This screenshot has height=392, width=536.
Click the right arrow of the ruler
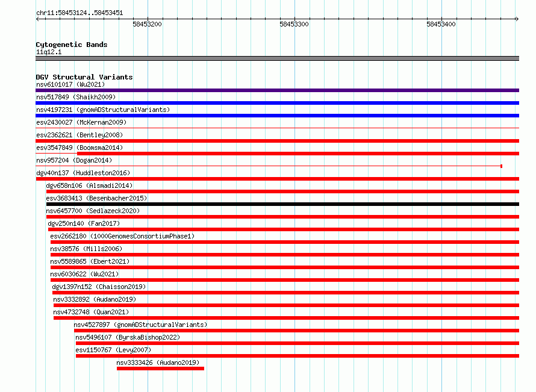(517, 19)
